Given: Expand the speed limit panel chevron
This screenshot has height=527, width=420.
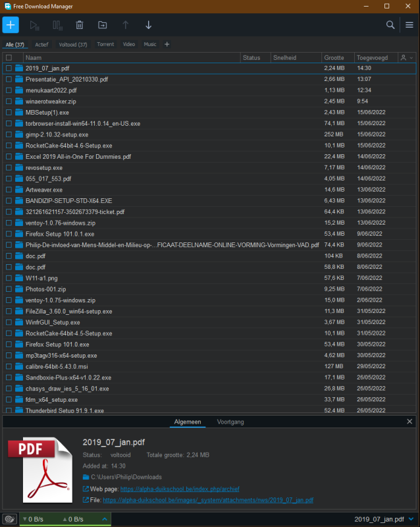Looking at the screenshot, I should click(105, 519).
